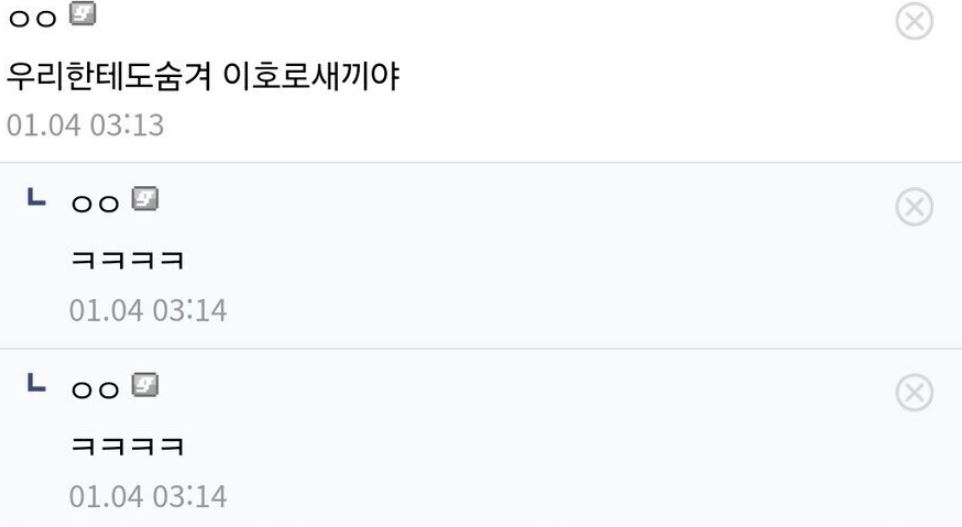Click the 01.04 03:13 timestamp
The image size is (962, 527).
pyautogui.click(x=85, y=127)
